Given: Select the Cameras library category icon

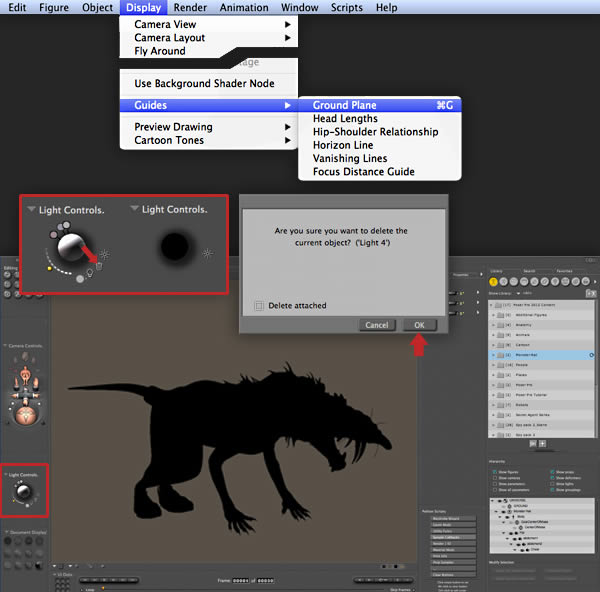Looking at the screenshot, I should click(565, 282).
